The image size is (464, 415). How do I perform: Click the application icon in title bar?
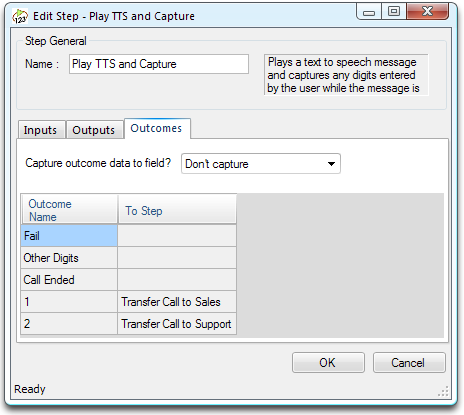[x=20, y=16]
